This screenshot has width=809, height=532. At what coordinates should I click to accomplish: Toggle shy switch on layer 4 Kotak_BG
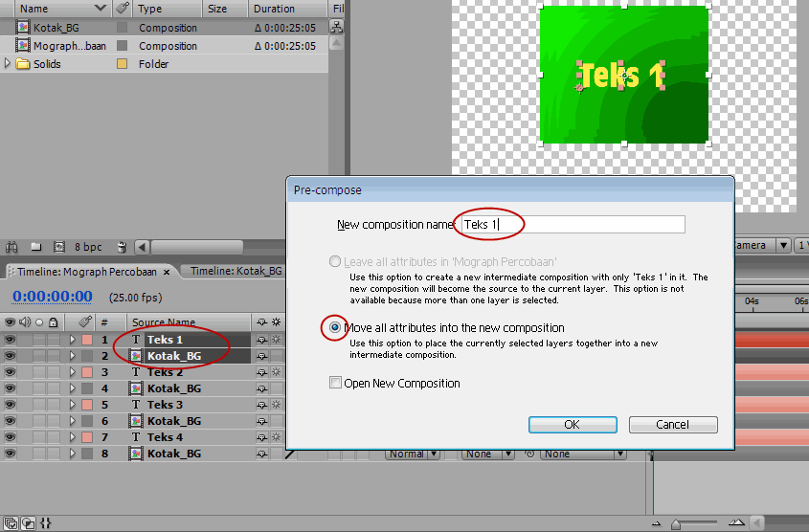262,388
